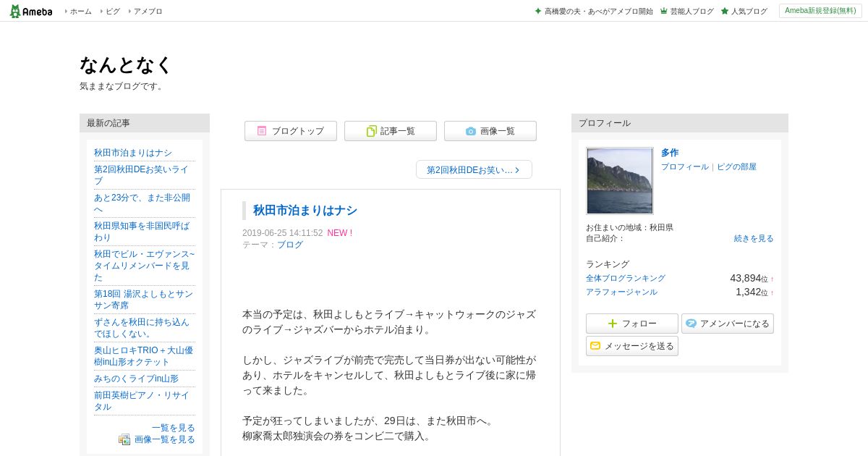Open 高橋愛の夫・あべこうじアメブロ開始 news link
This screenshot has width=868, height=456.
click(x=598, y=12)
